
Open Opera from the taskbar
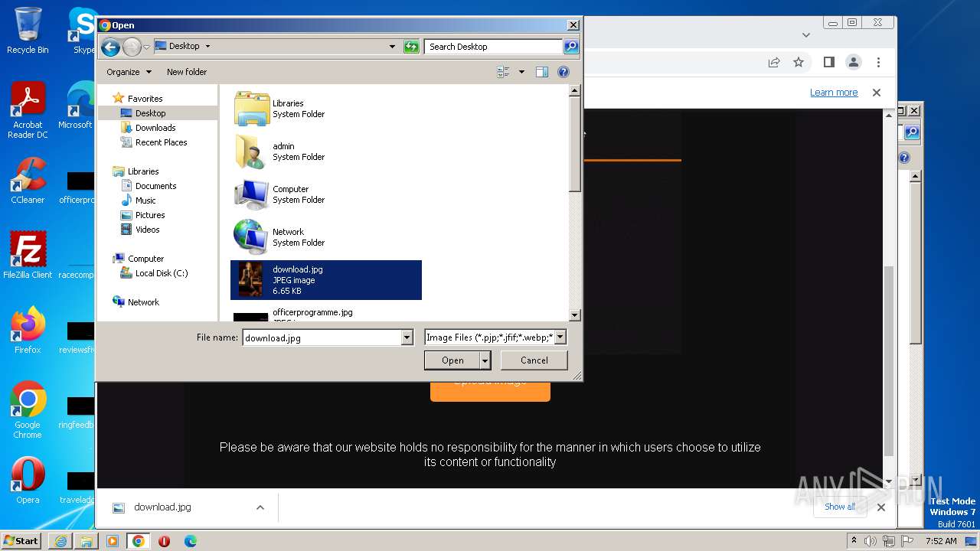click(164, 541)
